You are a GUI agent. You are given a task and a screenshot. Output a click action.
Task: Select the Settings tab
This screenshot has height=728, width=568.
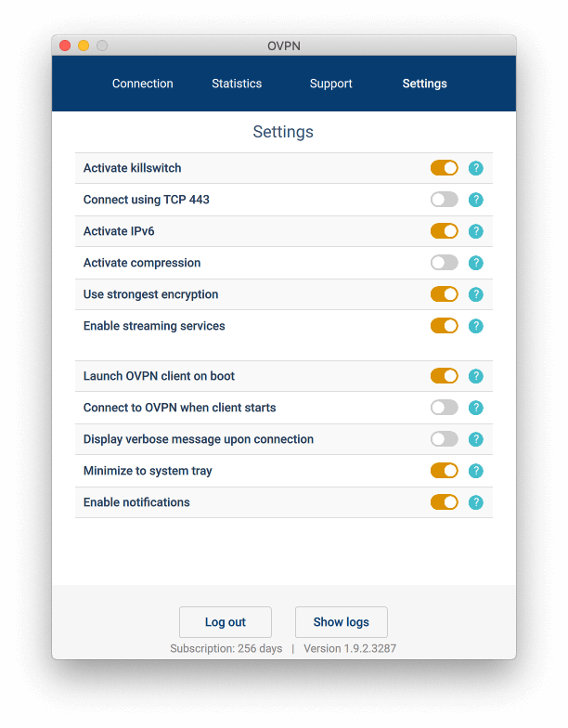click(x=425, y=84)
